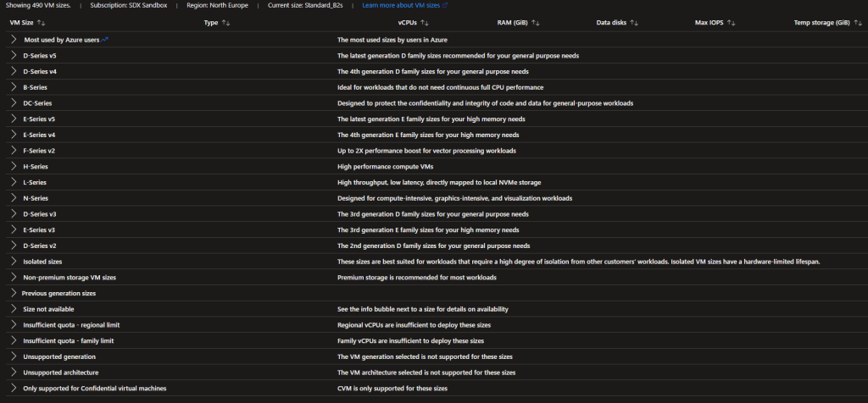868x403 pixels.
Task: Click sort arrows next to Type column
Action: point(225,23)
